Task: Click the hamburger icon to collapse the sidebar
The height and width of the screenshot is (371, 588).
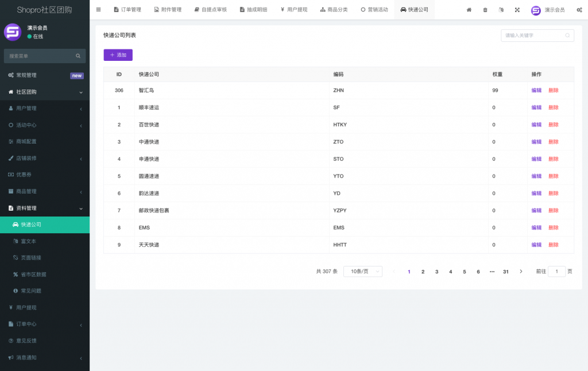Action: tap(98, 9)
